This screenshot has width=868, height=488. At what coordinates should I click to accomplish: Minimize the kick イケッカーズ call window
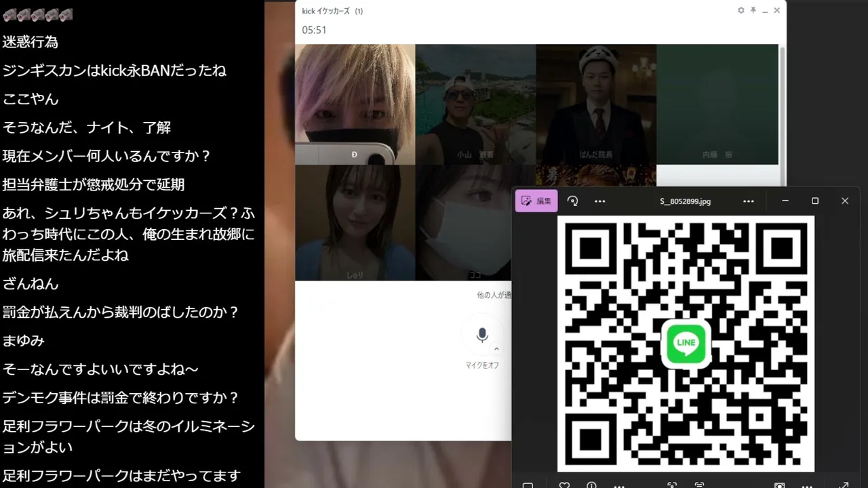765,11
